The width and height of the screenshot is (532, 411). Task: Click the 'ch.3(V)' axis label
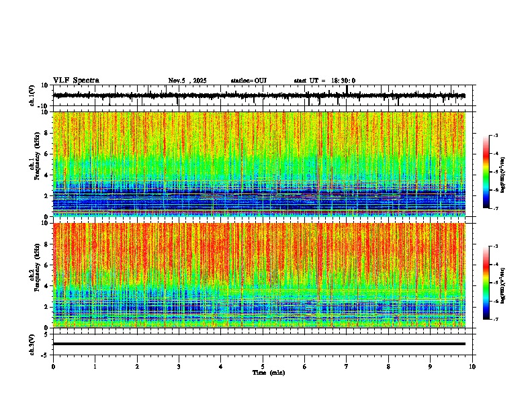[32, 345]
